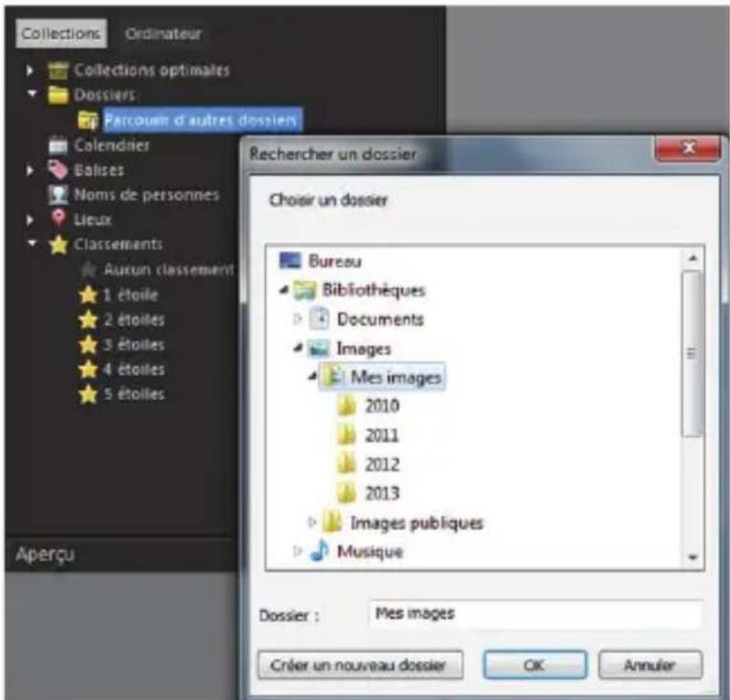This screenshot has height=700, width=730.
Task: Select the Calendrier calendar icon
Action: click(x=58, y=145)
